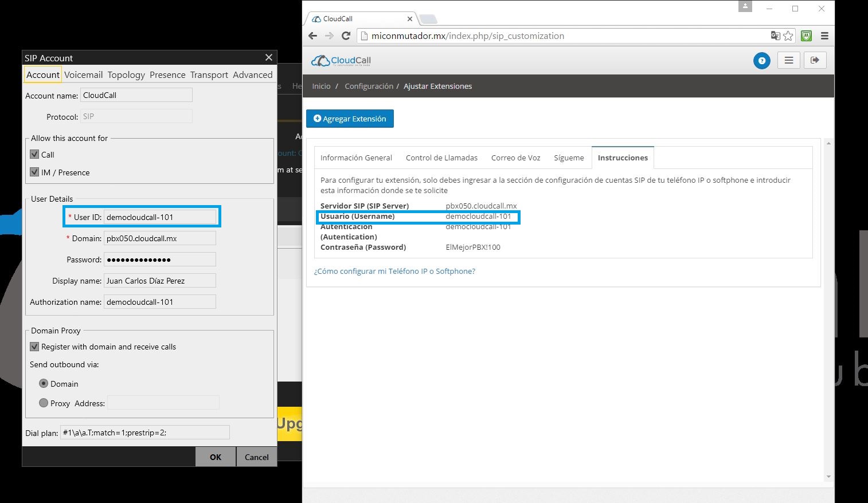Image resolution: width=868 pixels, height=503 pixels.
Task: Click the Display name field
Action: pos(160,280)
